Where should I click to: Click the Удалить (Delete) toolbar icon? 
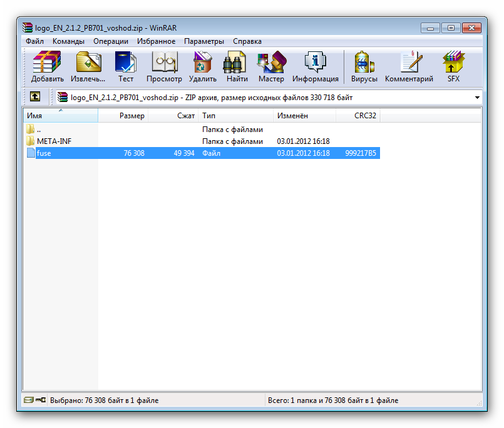[202, 62]
